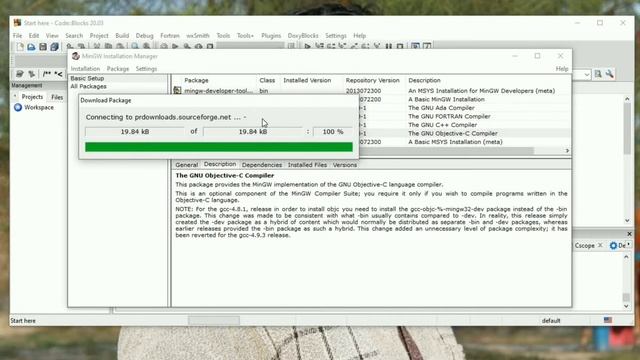The image size is (640, 360).
Task: Click the search icon right of the combo box
Action: (598, 74)
